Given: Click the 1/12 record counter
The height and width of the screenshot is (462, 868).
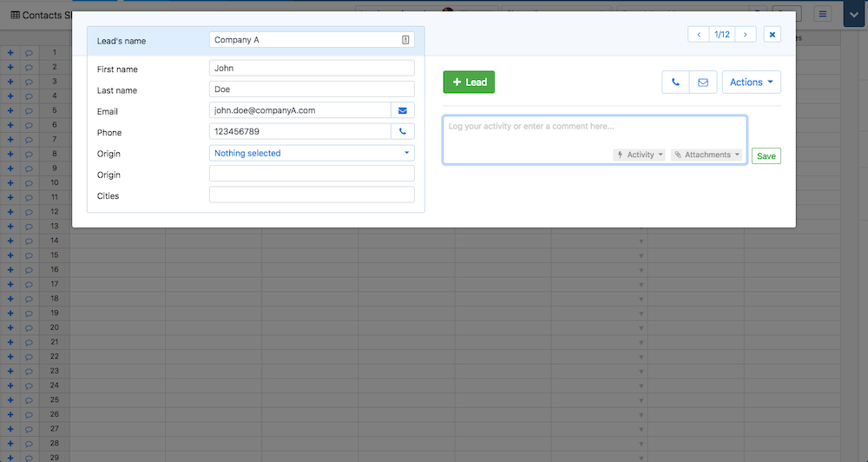Looking at the screenshot, I should click(x=721, y=34).
